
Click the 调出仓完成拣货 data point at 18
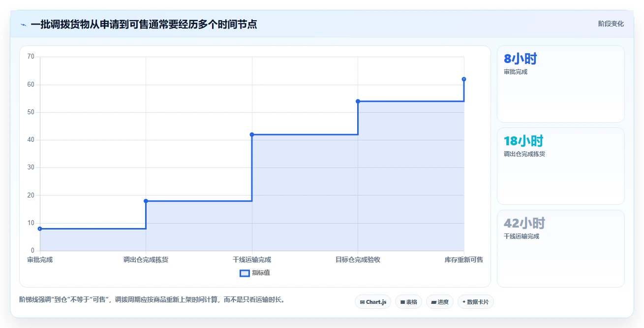pyautogui.click(x=146, y=201)
